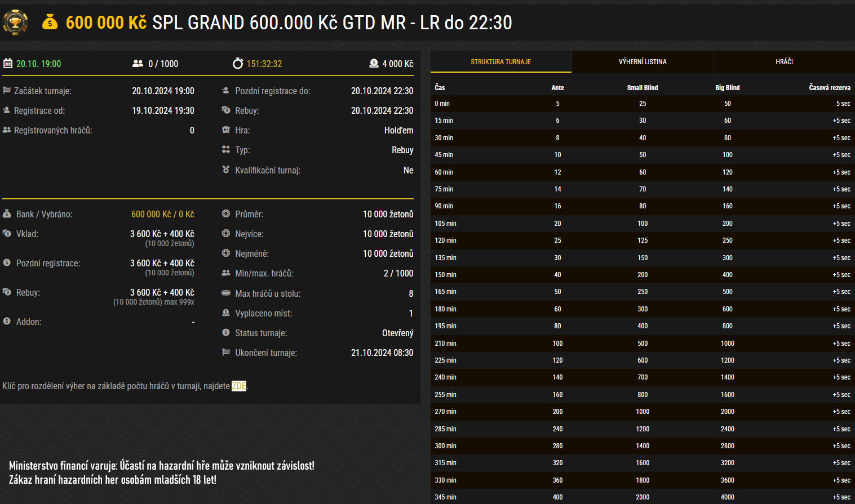Click the Big Blind column header

click(728, 87)
